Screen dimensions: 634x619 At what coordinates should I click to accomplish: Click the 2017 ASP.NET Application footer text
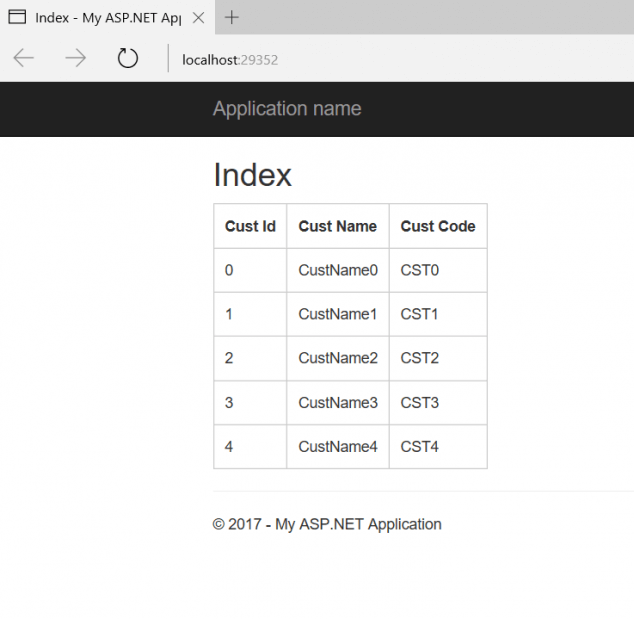[327, 524]
